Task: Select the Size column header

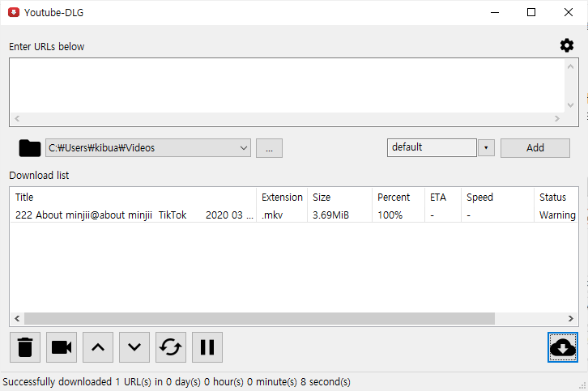Action: click(339, 198)
